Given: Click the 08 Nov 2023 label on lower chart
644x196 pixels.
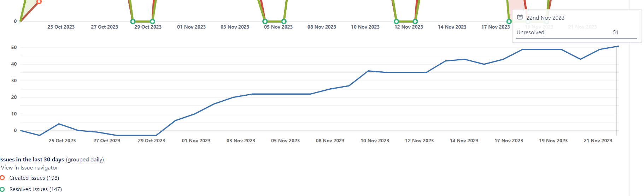Looking at the screenshot, I should 330,141.
